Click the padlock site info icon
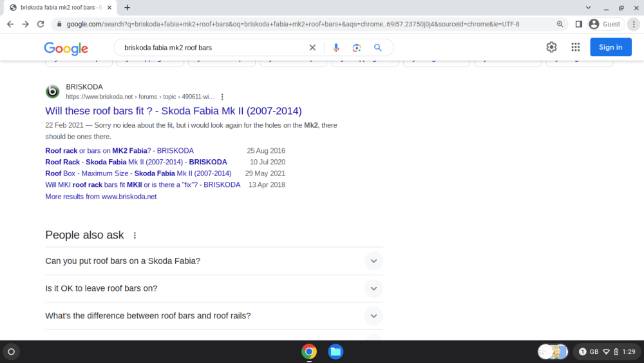 [x=59, y=25]
